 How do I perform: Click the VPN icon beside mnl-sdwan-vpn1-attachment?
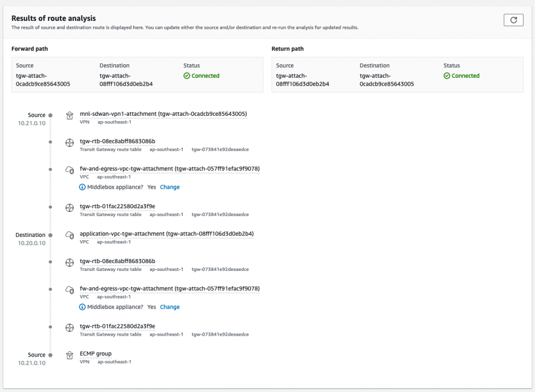[69, 116]
